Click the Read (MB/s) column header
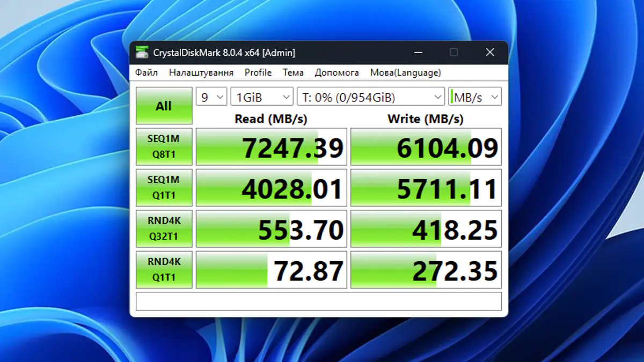Image resolution: width=644 pixels, height=362 pixels. (271, 119)
